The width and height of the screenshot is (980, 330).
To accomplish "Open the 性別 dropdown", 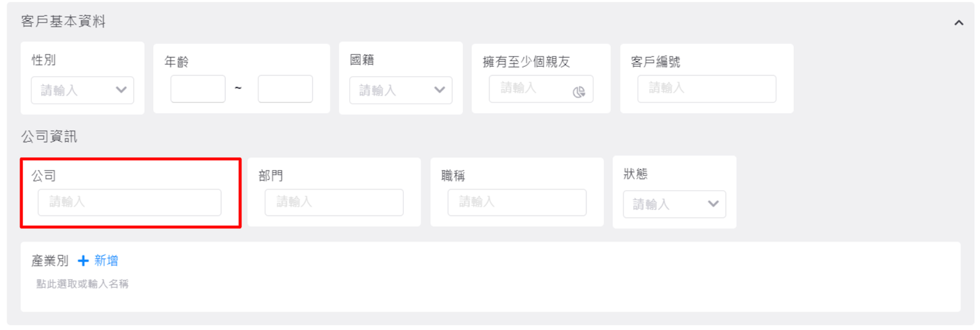I will (x=82, y=90).
